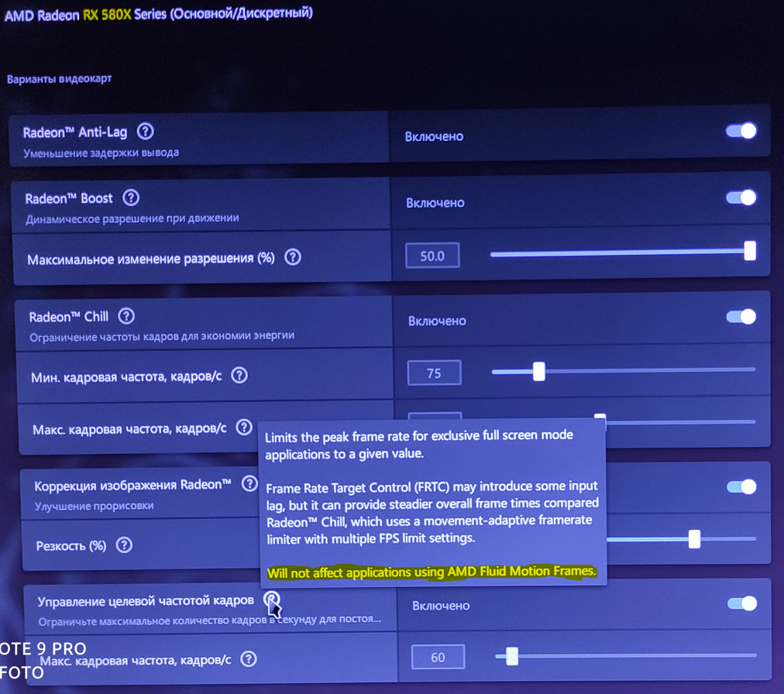Show help for FRTC Макс. кадровая частота
The height and width of the screenshot is (694, 784).
tap(249, 659)
